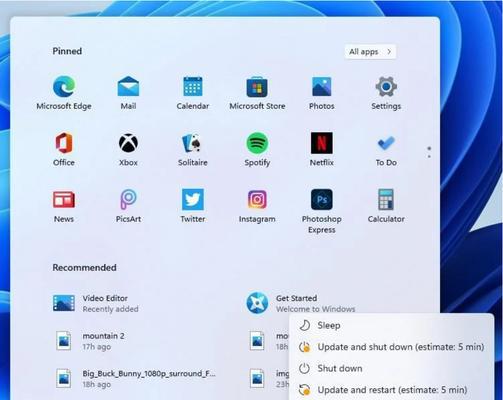Launch the Calculator app
Image resolution: width=503 pixels, height=400 pixels.
point(386,206)
